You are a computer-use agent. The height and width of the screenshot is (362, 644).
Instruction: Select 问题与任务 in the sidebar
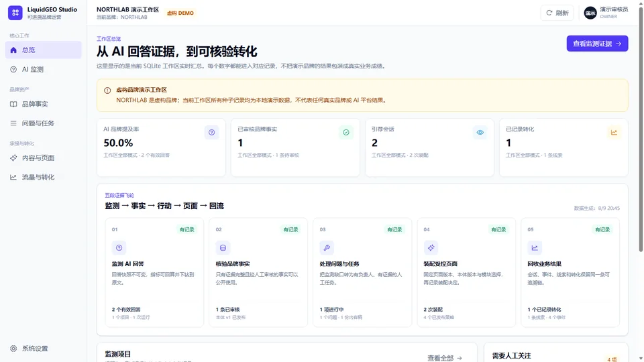click(x=43, y=123)
